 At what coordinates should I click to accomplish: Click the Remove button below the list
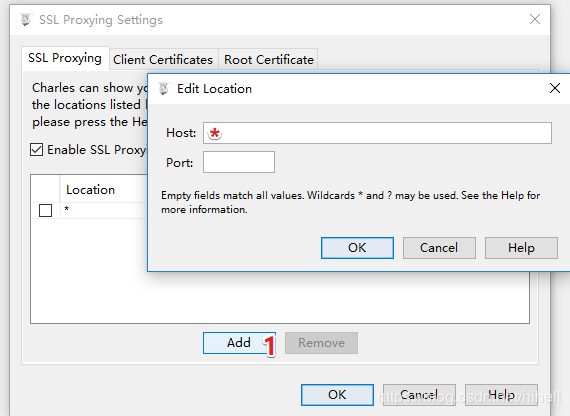pyautogui.click(x=321, y=343)
